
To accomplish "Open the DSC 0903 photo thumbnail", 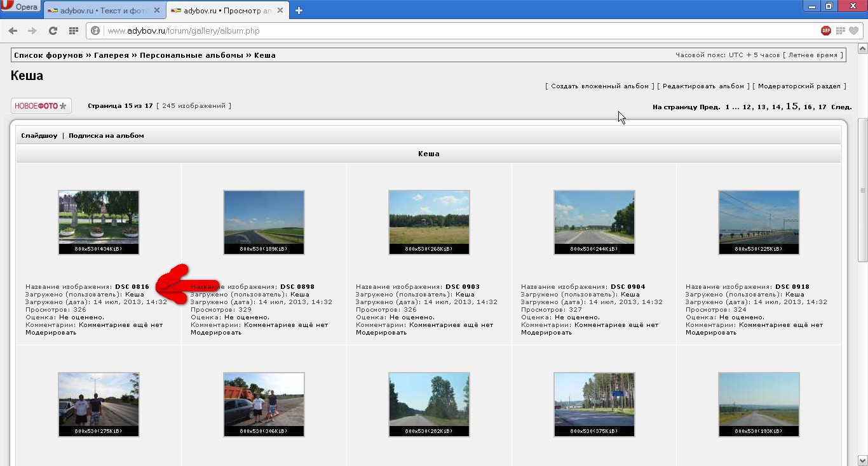I will tap(429, 222).
